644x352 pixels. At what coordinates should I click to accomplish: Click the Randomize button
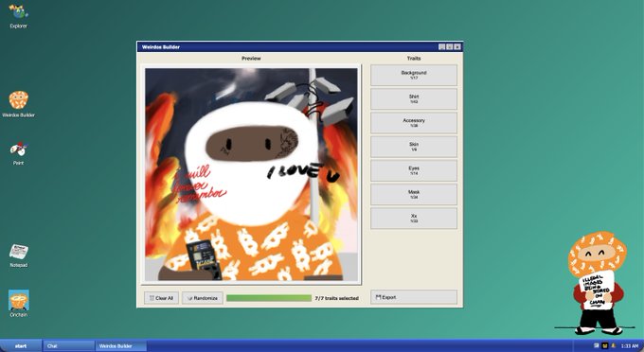[203, 298]
